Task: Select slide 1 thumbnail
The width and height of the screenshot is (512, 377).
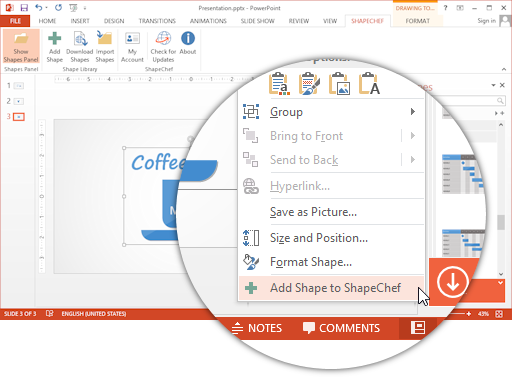Action: point(19,86)
